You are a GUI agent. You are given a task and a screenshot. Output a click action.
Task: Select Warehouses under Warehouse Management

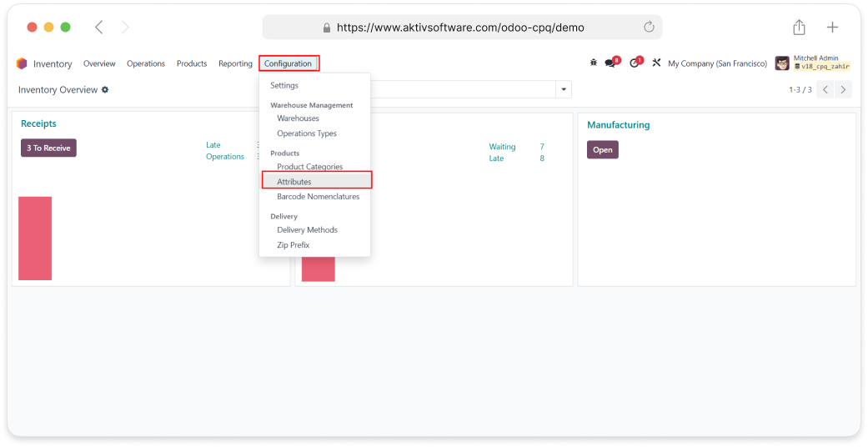[298, 118]
